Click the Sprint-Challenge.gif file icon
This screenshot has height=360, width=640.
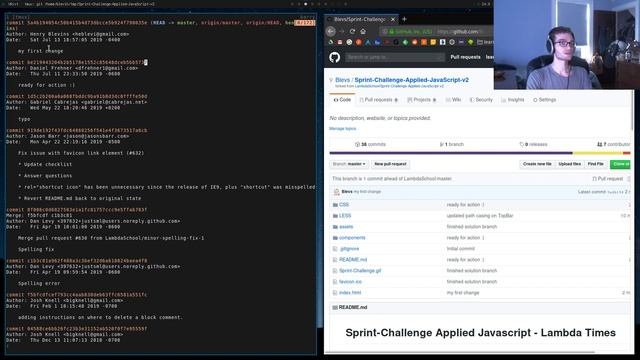335,271
